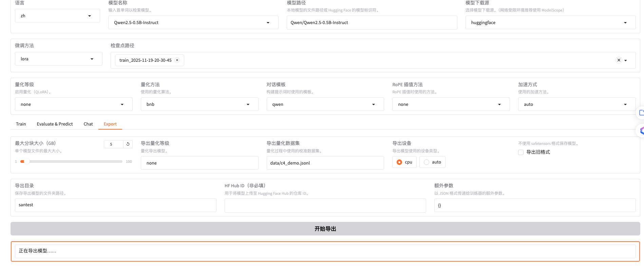Switch to the Train tab

21,124
